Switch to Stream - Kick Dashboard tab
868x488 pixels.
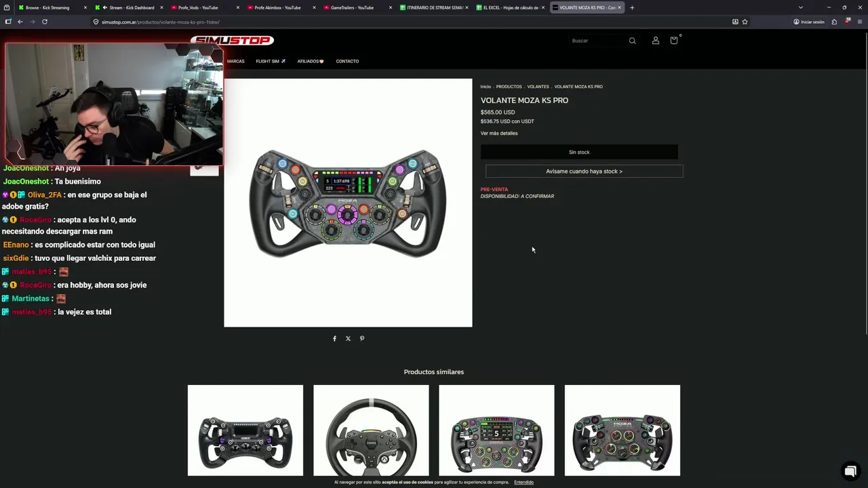pos(129,7)
